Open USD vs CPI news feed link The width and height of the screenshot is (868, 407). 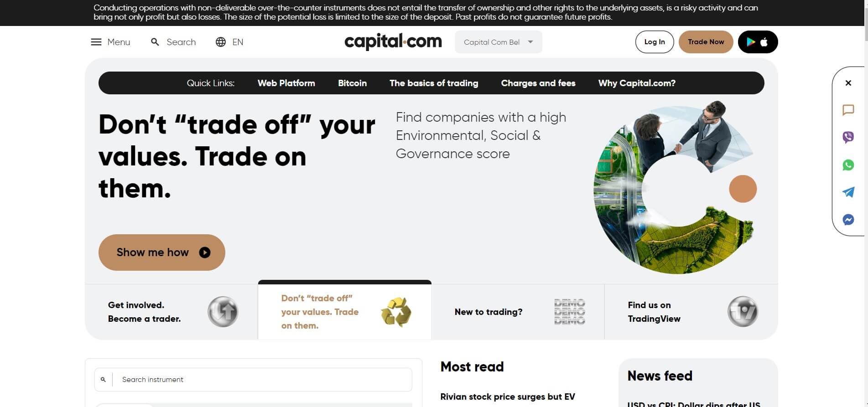pos(694,404)
